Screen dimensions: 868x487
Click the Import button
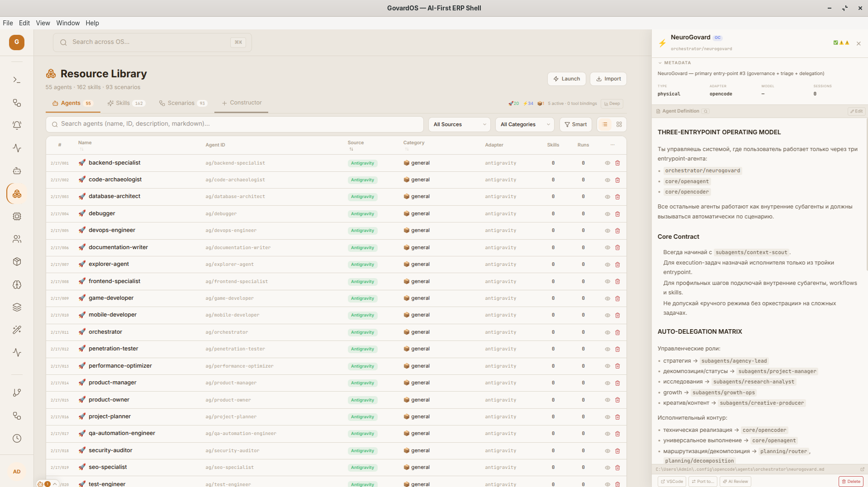pos(608,79)
